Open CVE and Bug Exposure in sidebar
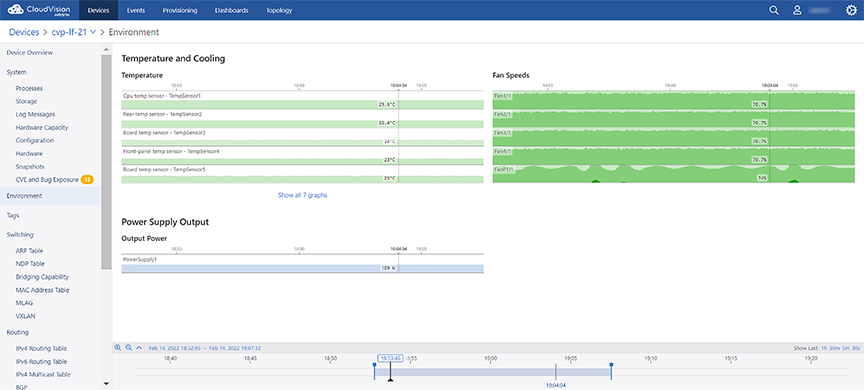This screenshot has width=864, height=390. click(47, 180)
